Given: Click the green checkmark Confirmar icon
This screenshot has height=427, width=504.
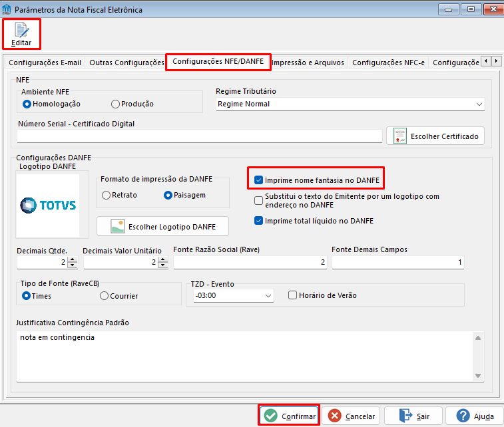Looking at the screenshot, I should [271, 416].
